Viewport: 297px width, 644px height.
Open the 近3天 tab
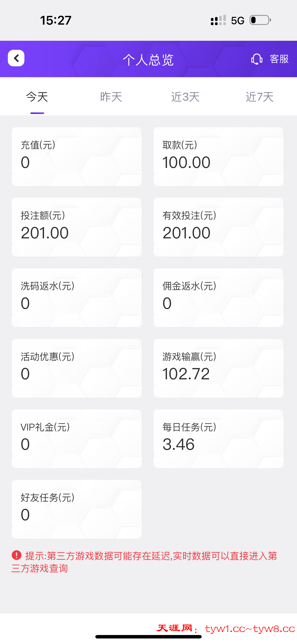185,97
